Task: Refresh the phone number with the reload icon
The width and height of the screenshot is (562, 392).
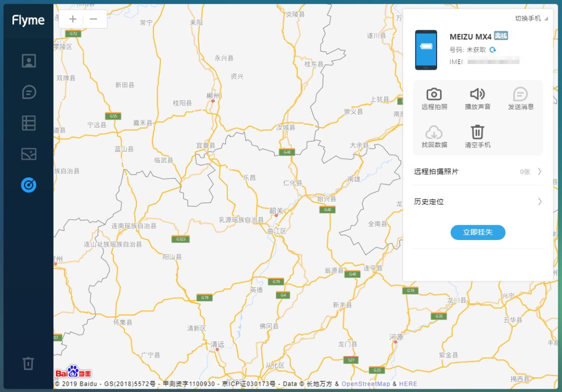Action: 493,50
